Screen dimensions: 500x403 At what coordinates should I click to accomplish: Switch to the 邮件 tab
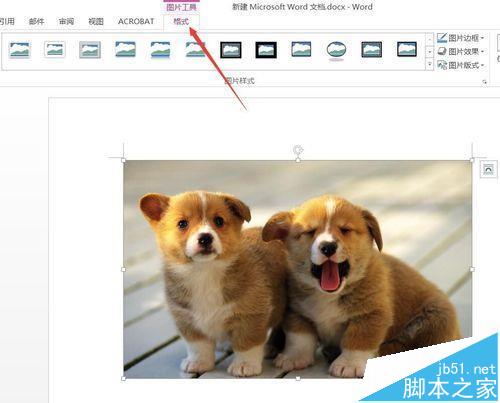36,22
